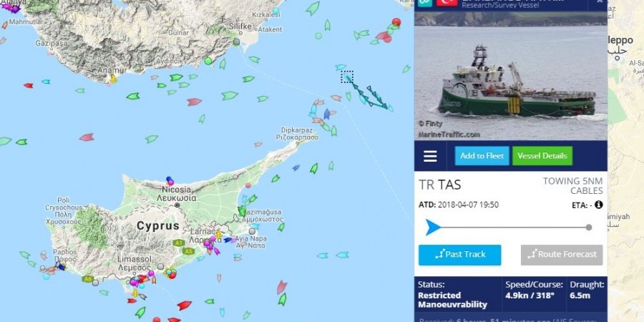Click the large red ship icon south of Cyprus
This screenshot has height=322, width=644.
[184, 305]
